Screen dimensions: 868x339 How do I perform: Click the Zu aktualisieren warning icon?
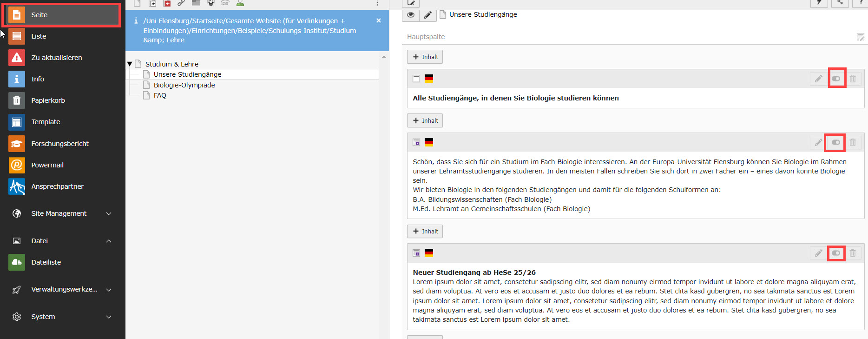(x=17, y=58)
